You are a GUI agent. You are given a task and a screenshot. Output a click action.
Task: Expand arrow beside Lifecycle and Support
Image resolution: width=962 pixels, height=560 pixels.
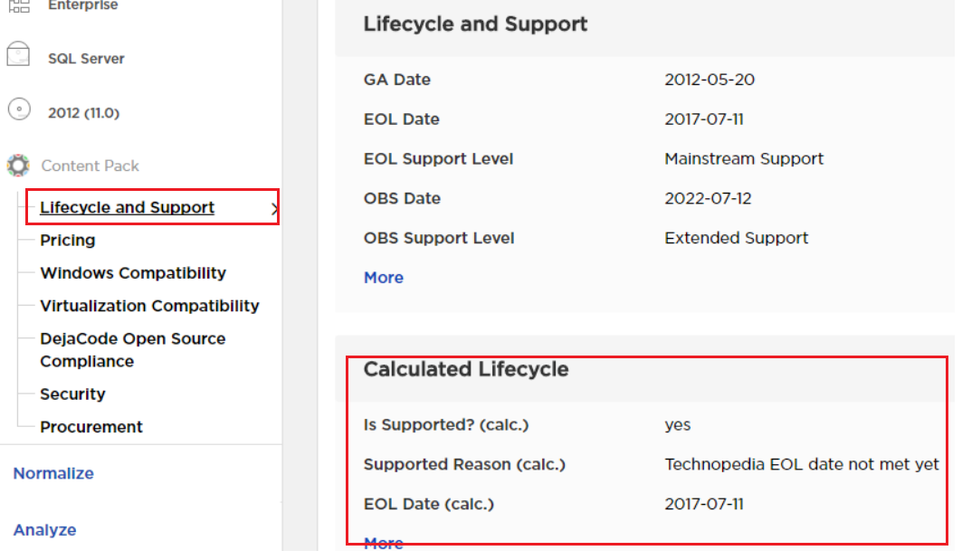pos(272,210)
